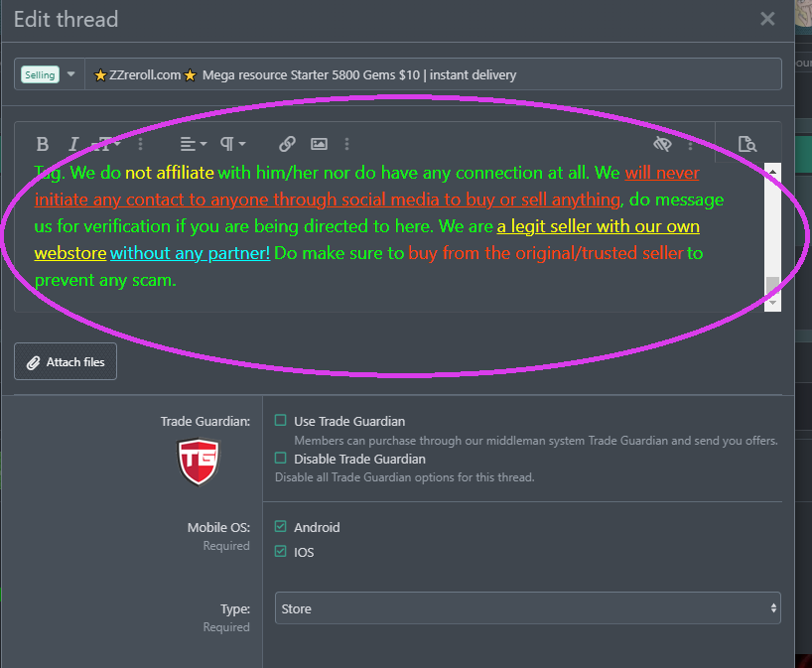The height and width of the screenshot is (668, 812).
Task: Click red text 'will never'
Action: [662, 173]
